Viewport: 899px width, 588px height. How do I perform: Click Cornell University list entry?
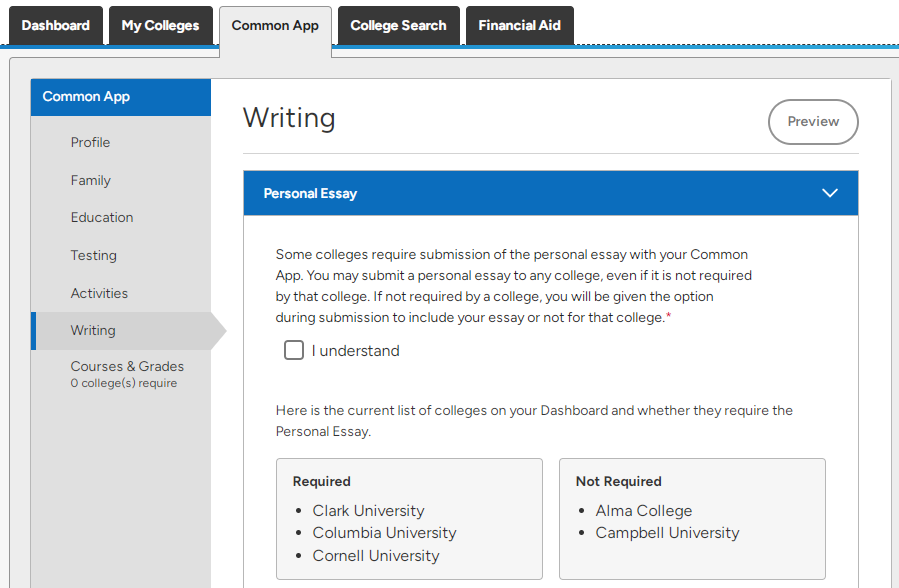376,556
